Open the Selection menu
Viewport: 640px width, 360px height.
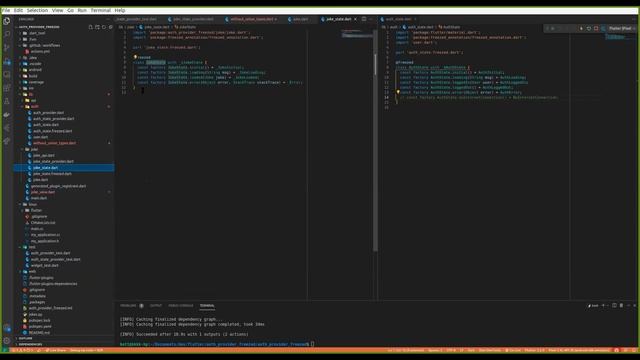[x=37, y=10]
